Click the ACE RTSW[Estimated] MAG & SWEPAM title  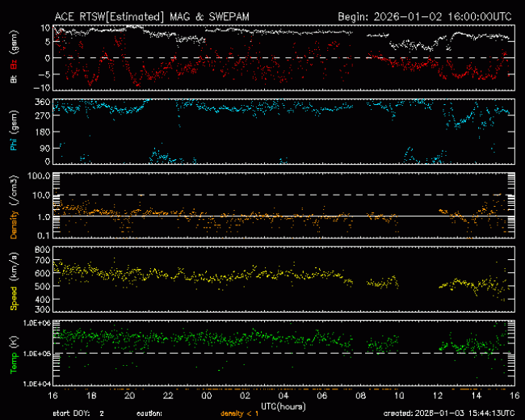152,17
